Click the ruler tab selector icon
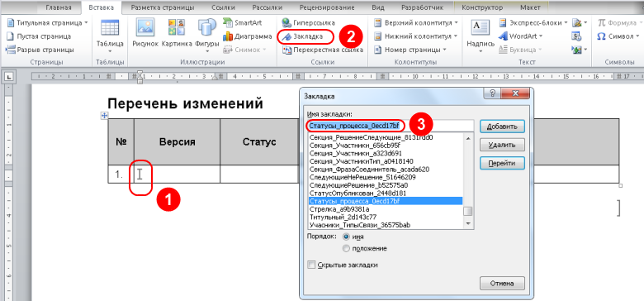644x301 pixels. click(9, 76)
